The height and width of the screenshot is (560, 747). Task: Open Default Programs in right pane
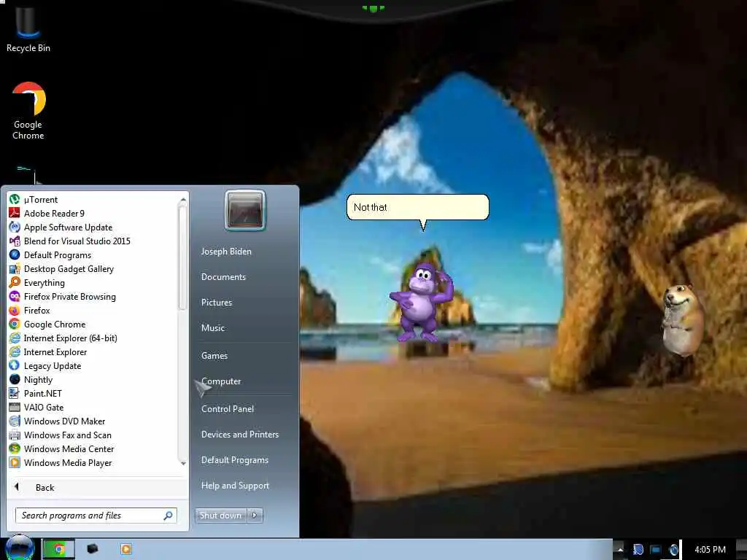(235, 460)
